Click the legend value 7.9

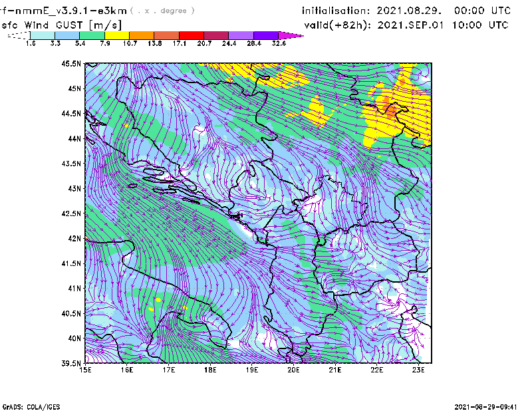click(105, 43)
